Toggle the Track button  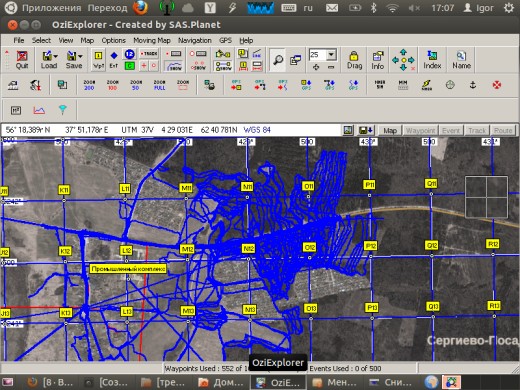pos(149,54)
